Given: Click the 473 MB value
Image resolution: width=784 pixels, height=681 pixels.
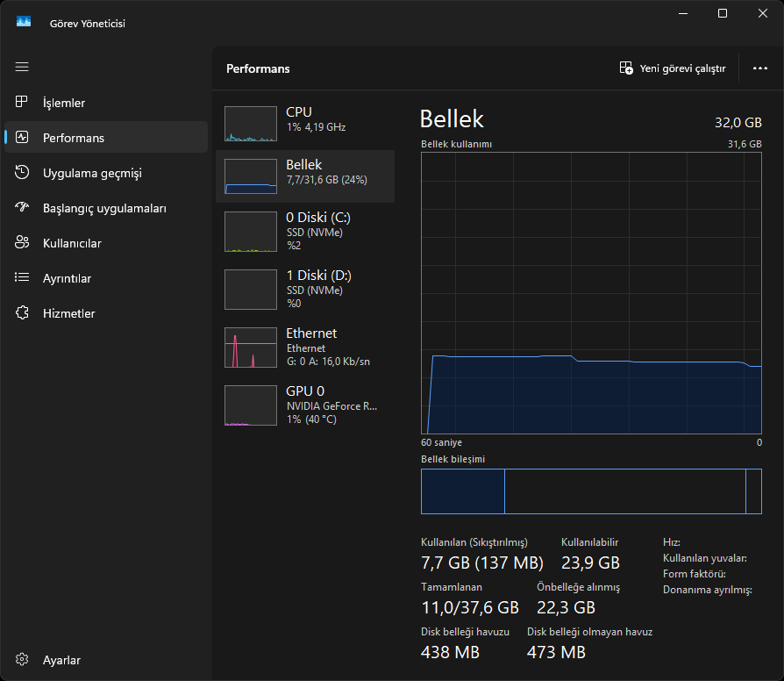Looking at the screenshot, I should 556,652.
